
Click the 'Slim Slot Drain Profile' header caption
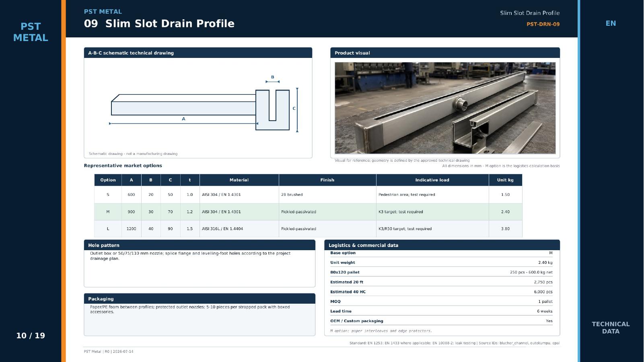point(530,13)
